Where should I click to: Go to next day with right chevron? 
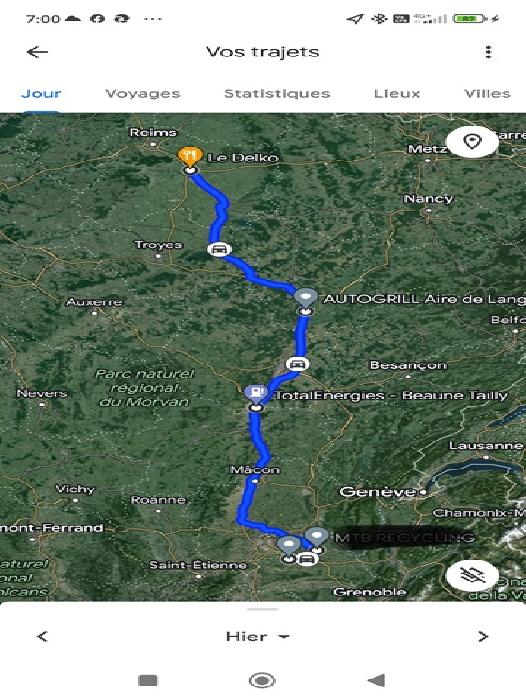point(483,636)
